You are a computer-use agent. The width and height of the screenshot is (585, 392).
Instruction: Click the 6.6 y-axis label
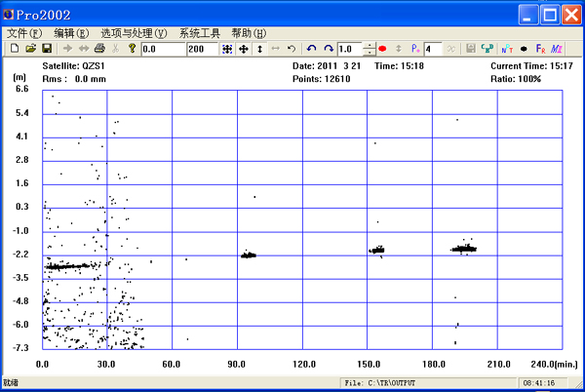[x=22, y=89]
